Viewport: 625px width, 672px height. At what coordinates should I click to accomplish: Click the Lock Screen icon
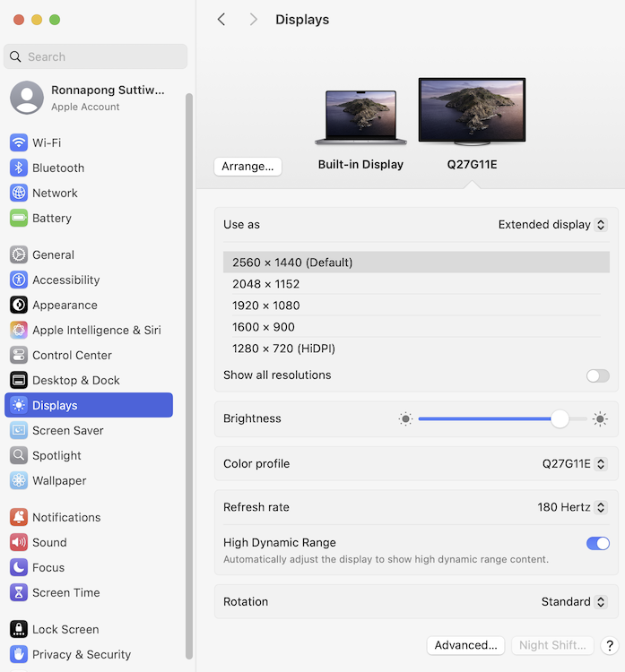[x=19, y=629]
